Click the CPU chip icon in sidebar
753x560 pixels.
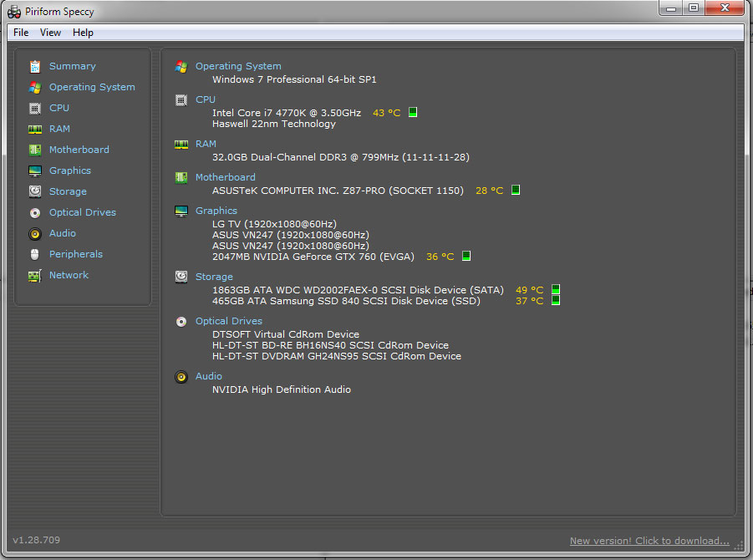click(34, 108)
